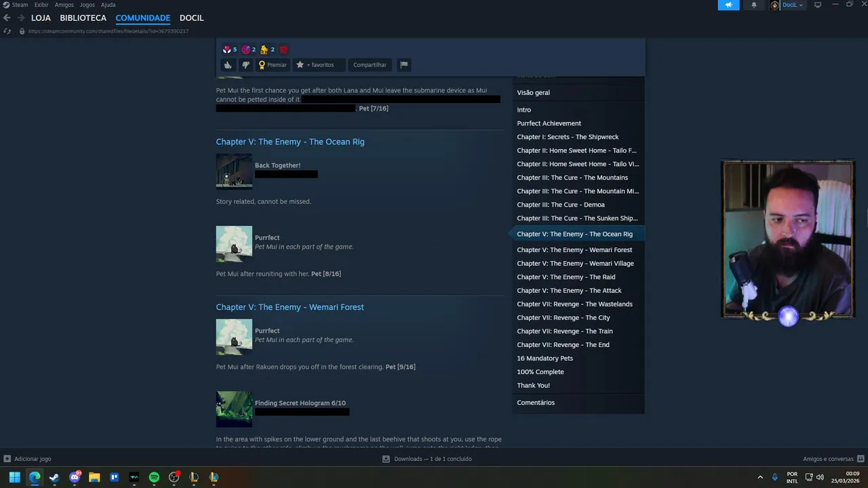Jump to Chapter III: The Cure - Demoa

(x=561, y=205)
